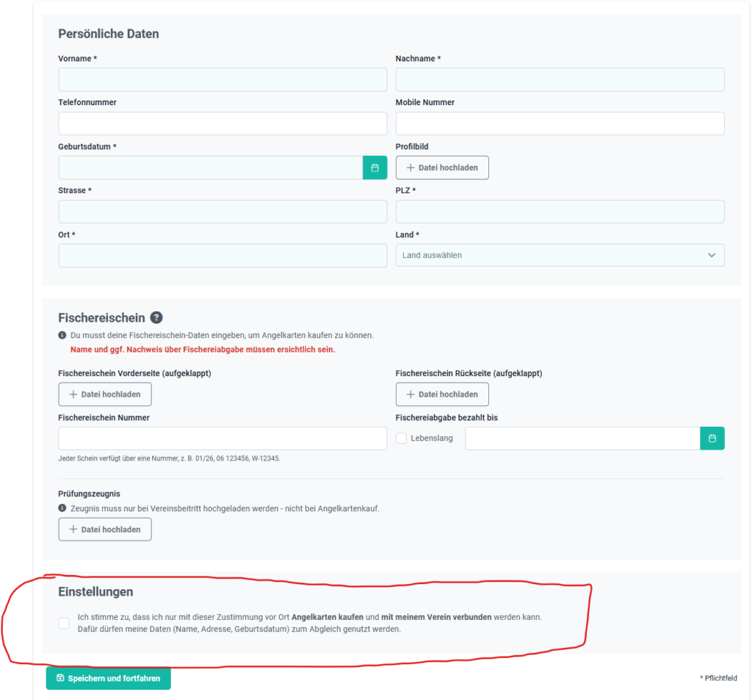Screen dimensions: 752x700
Task: Upload Fischereischein Rückseite file
Action: tap(442, 394)
